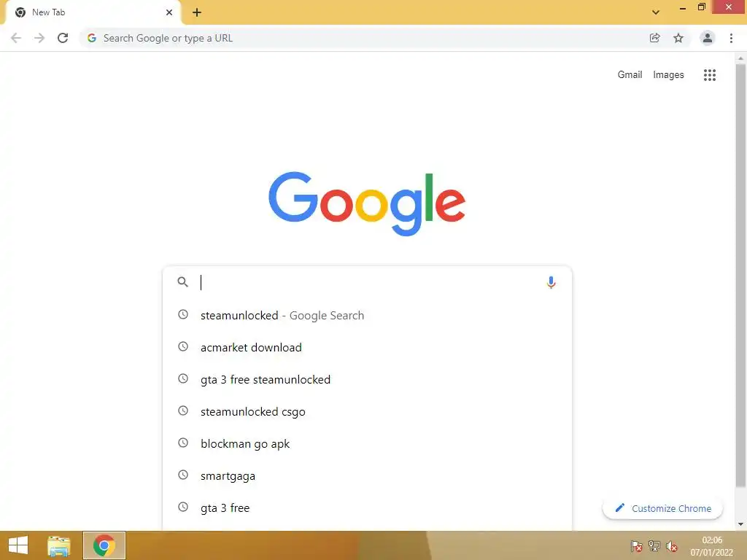747x560 pixels.
Task: Open the Action Center flag tray icon
Action: tap(636, 546)
